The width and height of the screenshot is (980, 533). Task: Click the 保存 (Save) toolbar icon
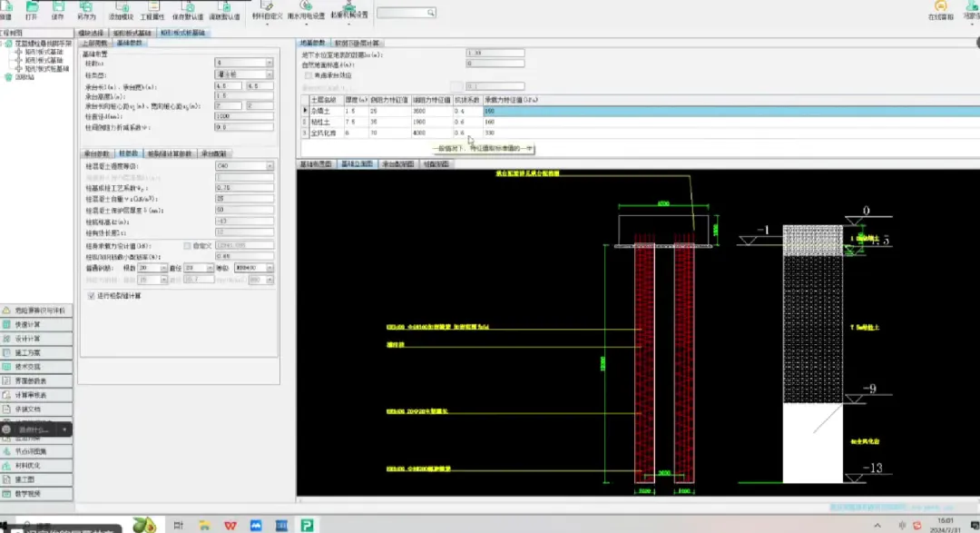point(57,10)
